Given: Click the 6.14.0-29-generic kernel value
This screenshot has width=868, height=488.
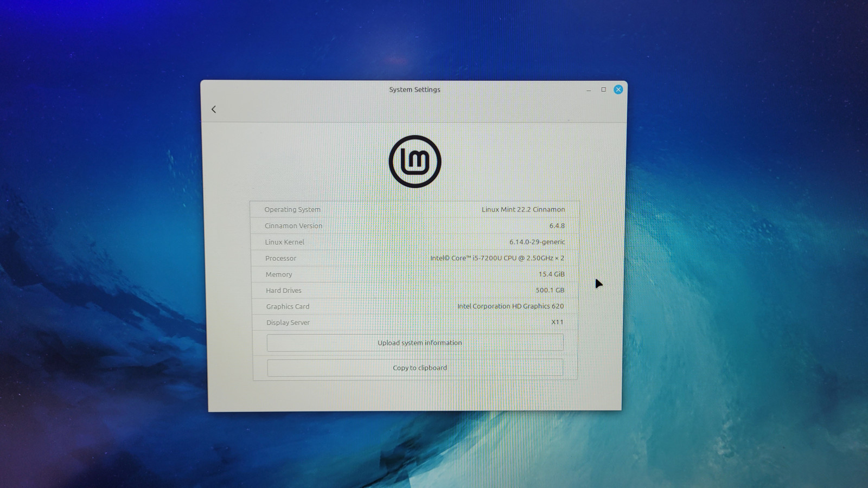Looking at the screenshot, I should [x=537, y=242].
